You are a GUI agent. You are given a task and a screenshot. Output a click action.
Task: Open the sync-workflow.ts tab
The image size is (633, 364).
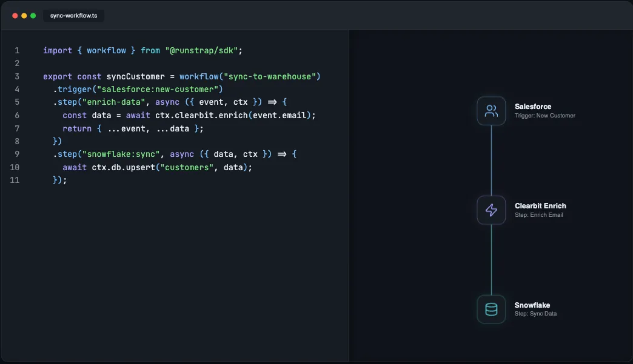[x=73, y=16]
